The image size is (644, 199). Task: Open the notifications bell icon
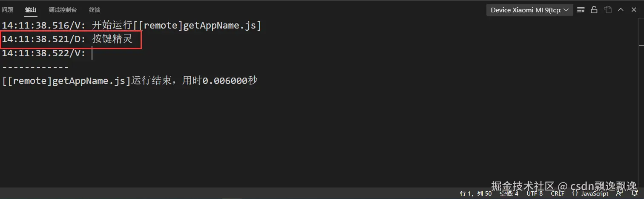tap(634, 194)
